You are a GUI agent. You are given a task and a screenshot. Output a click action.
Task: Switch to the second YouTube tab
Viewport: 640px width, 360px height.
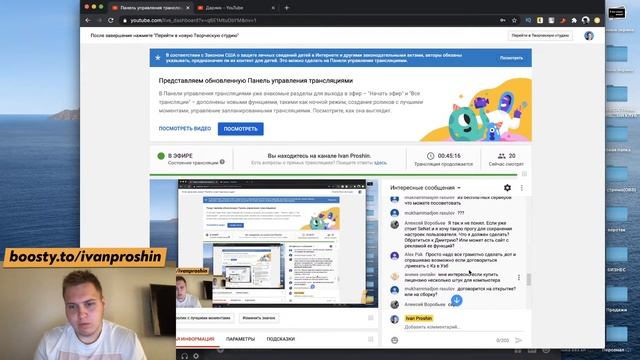(234, 7)
